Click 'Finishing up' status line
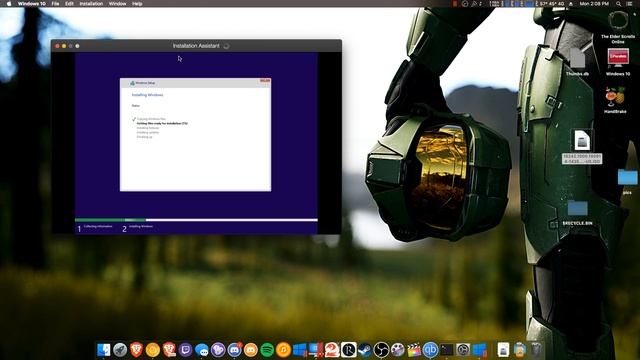This screenshot has height=360, width=640. tap(144, 137)
